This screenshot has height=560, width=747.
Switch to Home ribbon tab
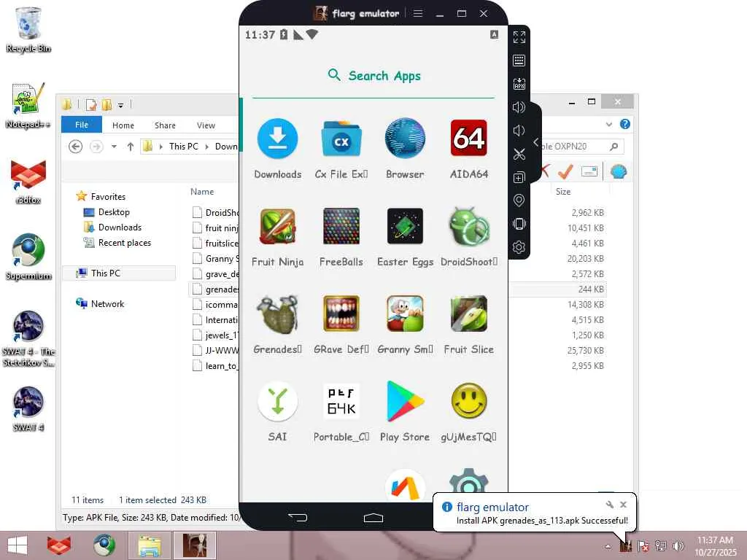(123, 125)
